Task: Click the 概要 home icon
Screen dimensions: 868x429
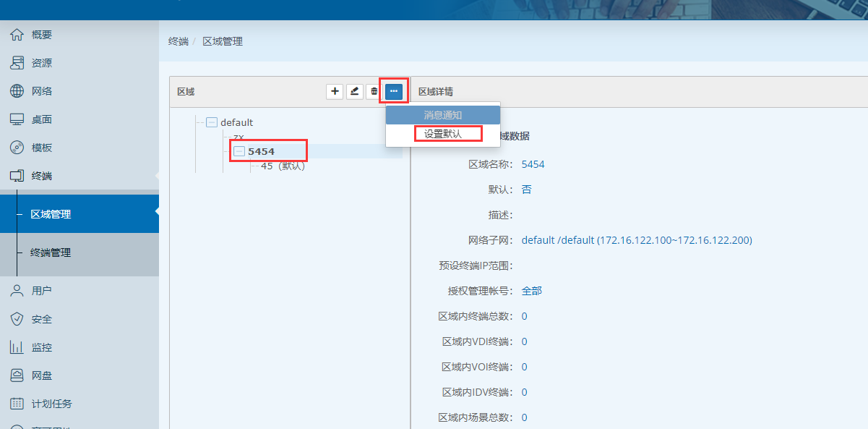Action: click(x=17, y=35)
